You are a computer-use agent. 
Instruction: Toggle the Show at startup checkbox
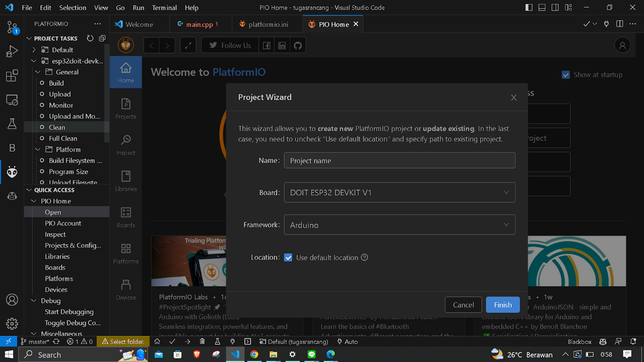[x=566, y=75]
